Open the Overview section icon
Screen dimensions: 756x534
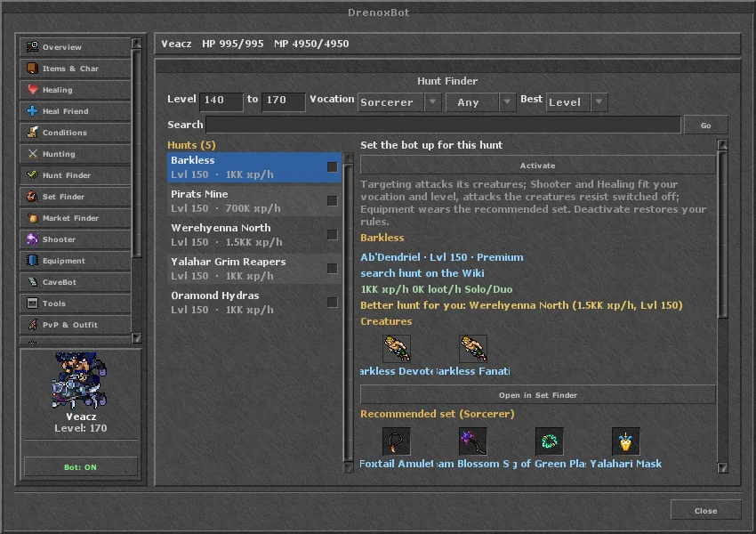point(32,47)
